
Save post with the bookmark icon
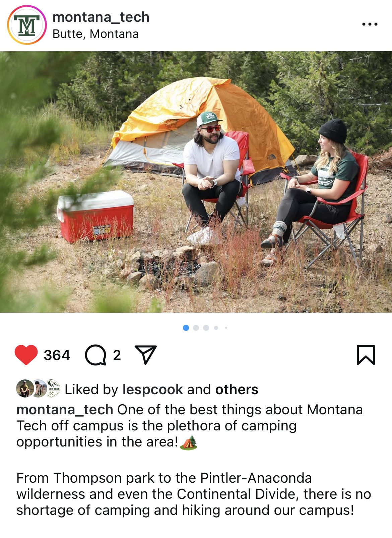click(x=366, y=355)
